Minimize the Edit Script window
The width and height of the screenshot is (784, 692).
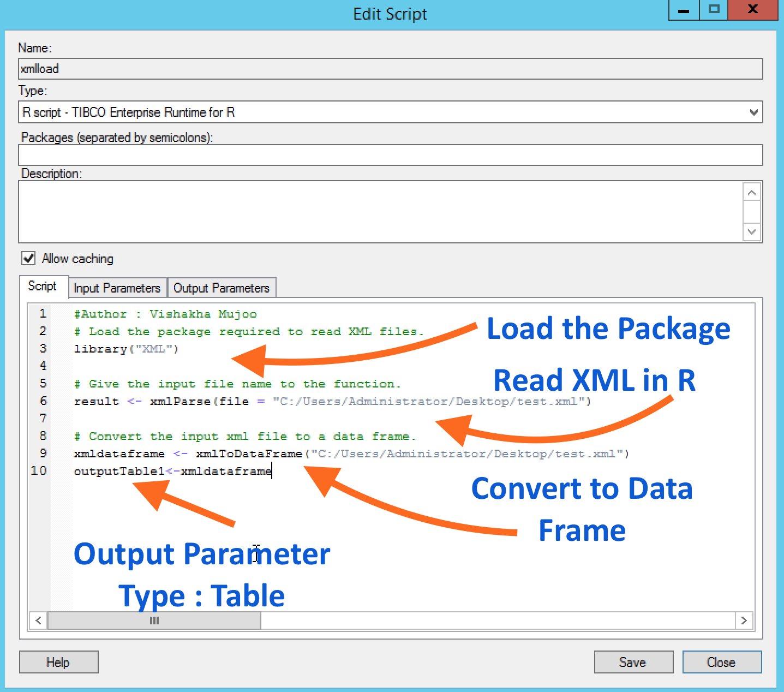click(683, 9)
